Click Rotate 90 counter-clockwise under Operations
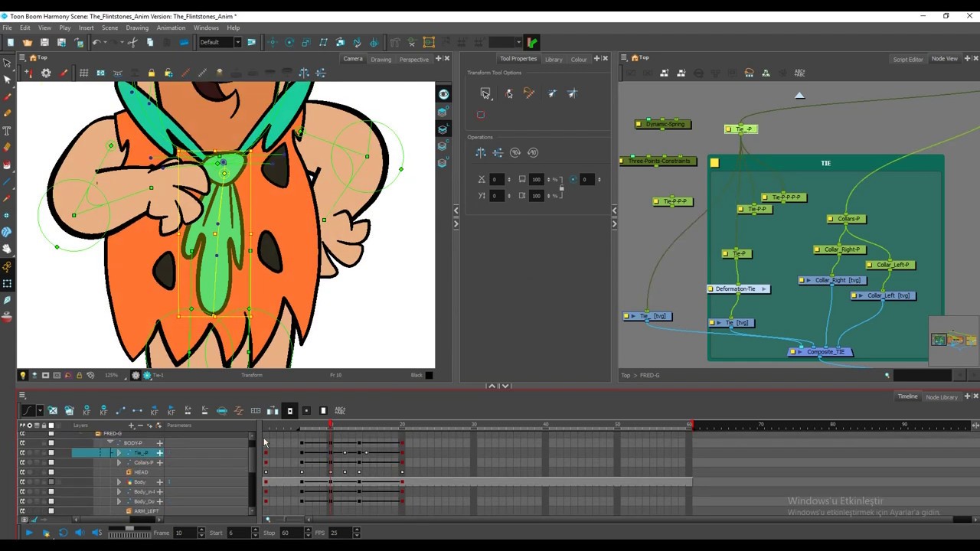 [x=533, y=152]
